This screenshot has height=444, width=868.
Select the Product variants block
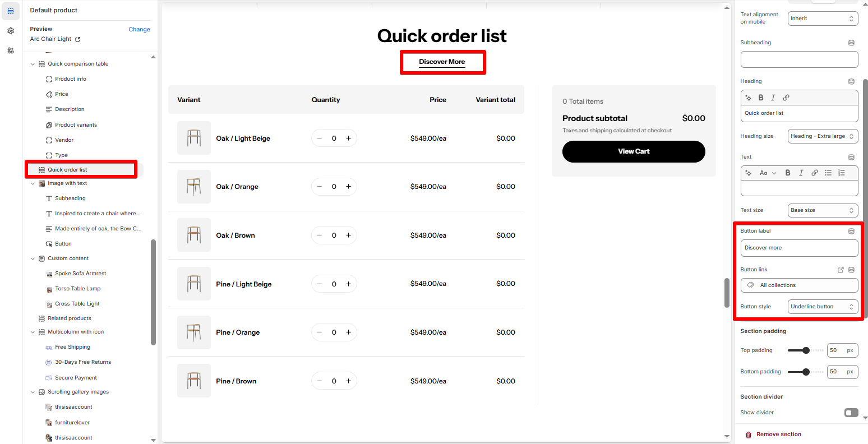pos(76,125)
